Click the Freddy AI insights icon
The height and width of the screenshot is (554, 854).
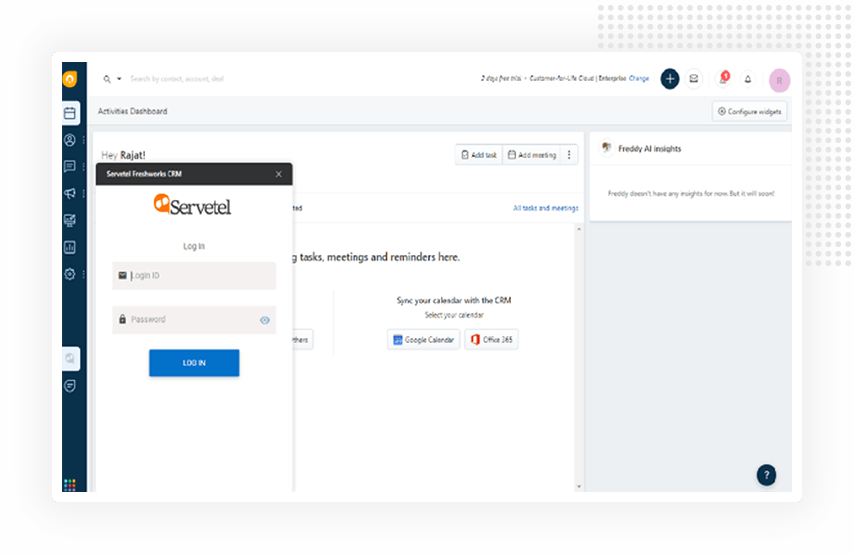606,148
